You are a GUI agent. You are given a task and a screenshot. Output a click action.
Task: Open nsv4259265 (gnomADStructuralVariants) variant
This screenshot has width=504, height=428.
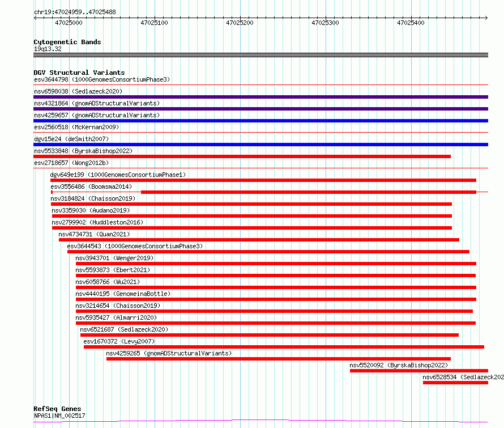169,353
